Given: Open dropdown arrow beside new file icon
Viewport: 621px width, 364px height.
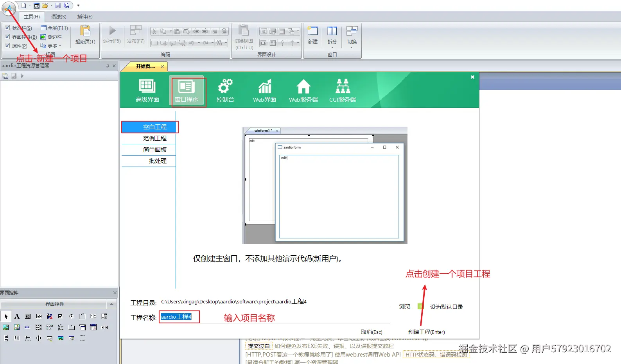Looking at the screenshot, I should [x=30, y=5].
